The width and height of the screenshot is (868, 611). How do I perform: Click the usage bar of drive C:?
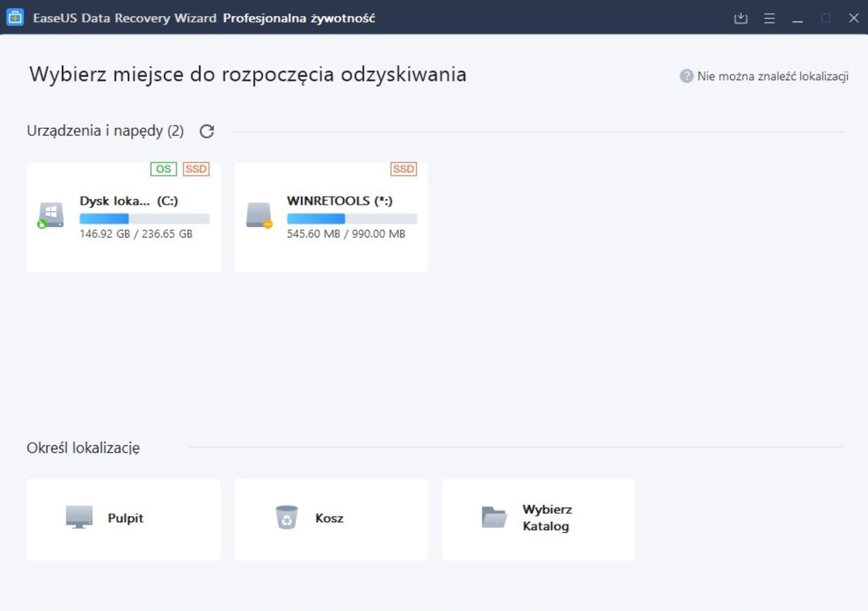(x=144, y=219)
